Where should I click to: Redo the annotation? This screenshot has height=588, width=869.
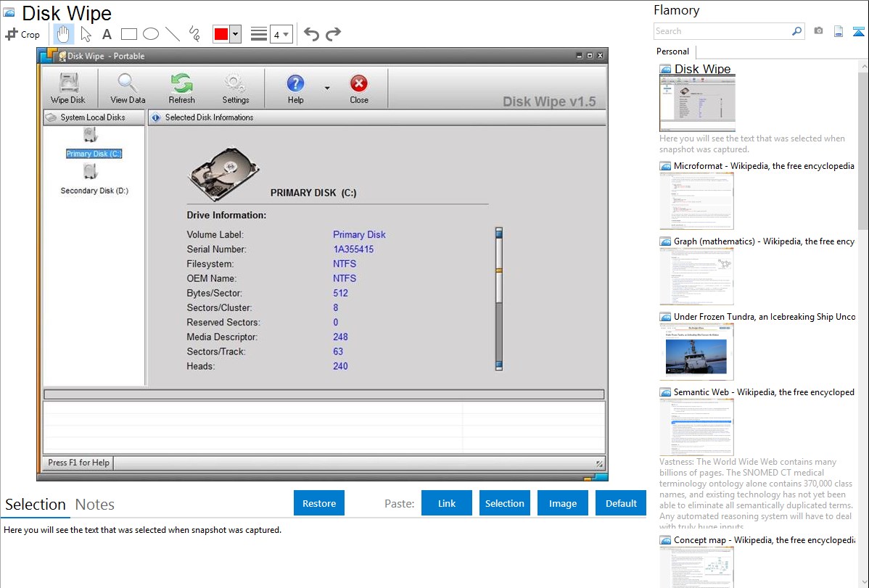coord(333,34)
